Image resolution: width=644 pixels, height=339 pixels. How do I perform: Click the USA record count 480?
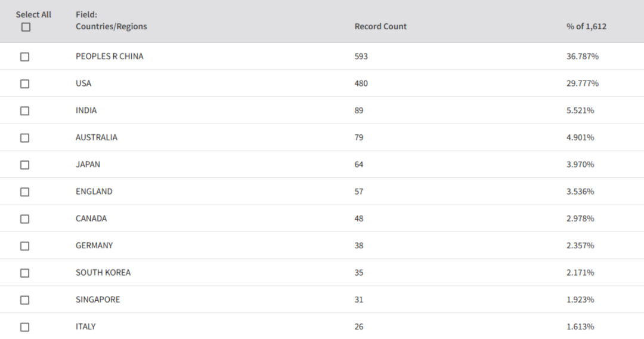pyautogui.click(x=361, y=84)
